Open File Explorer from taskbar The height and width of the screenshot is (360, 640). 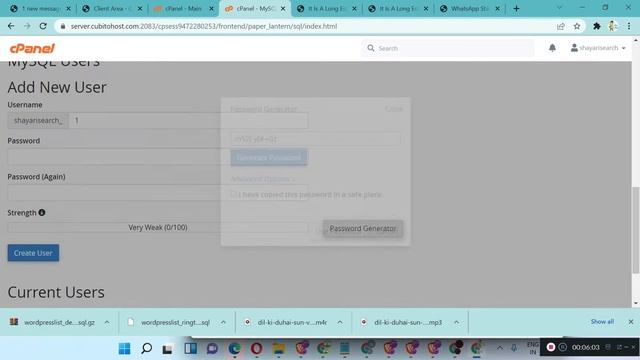tap(279, 348)
